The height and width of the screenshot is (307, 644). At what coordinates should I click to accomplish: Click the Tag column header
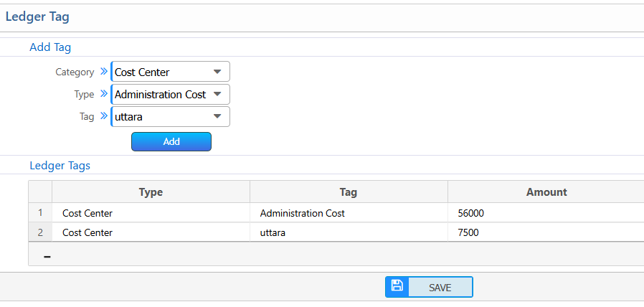tap(349, 192)
